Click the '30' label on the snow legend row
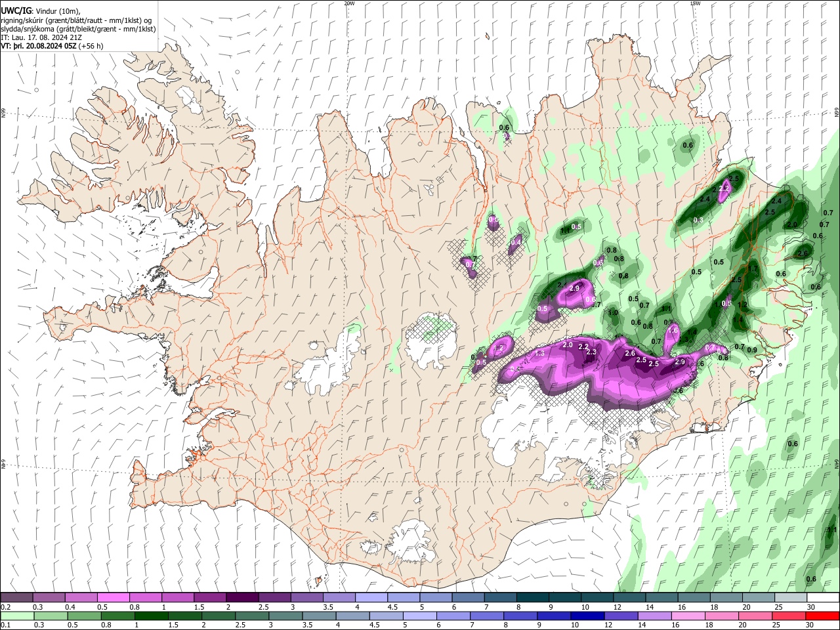Screen dimensions: 840x630 pos(811,607)
